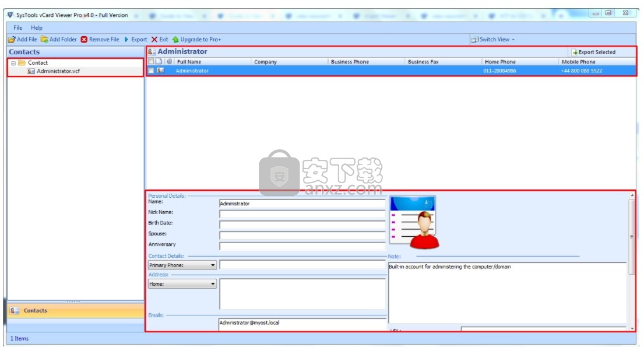Screen dimensions: 644x347
Task: Click the document column header icon
Action: click(x=159, y=62)
